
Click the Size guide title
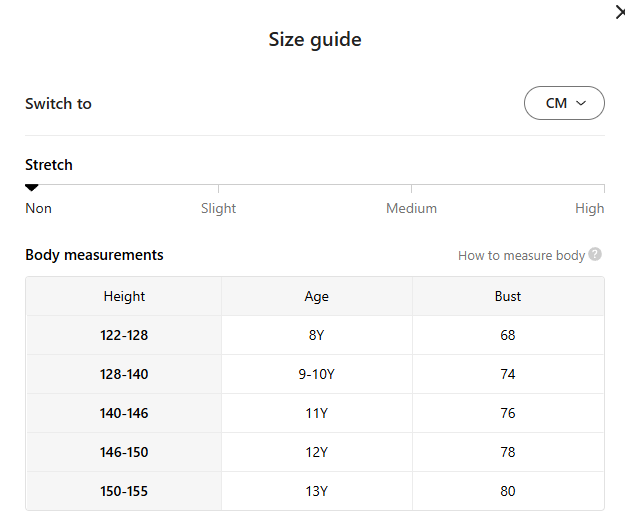[x=315, y=40]
